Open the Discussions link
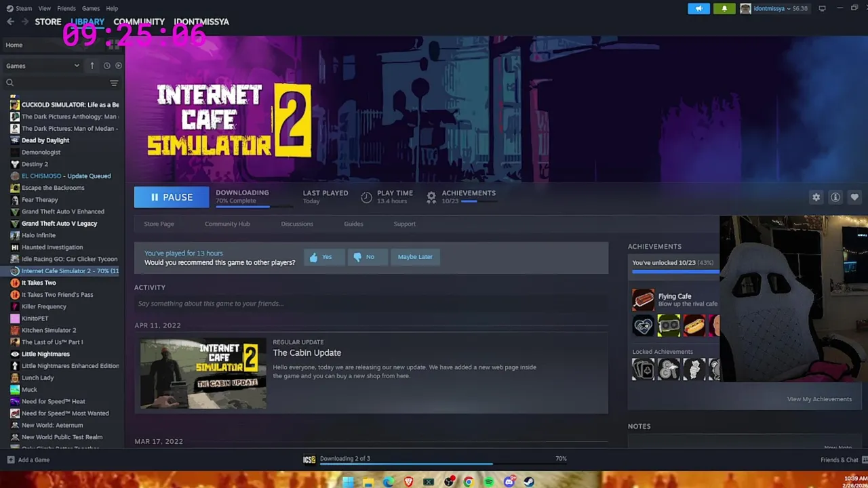This screenshot has width=868, height=488. pos(297,224)
